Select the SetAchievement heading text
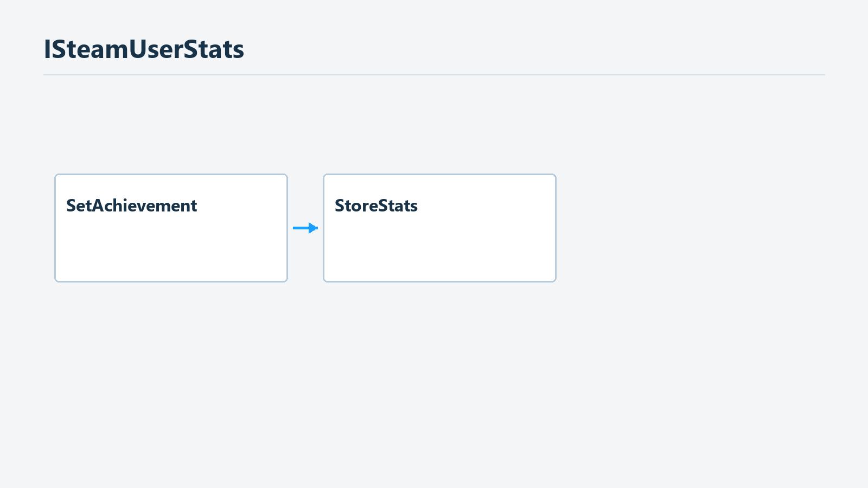868x488 pixels. click(131, 206)
